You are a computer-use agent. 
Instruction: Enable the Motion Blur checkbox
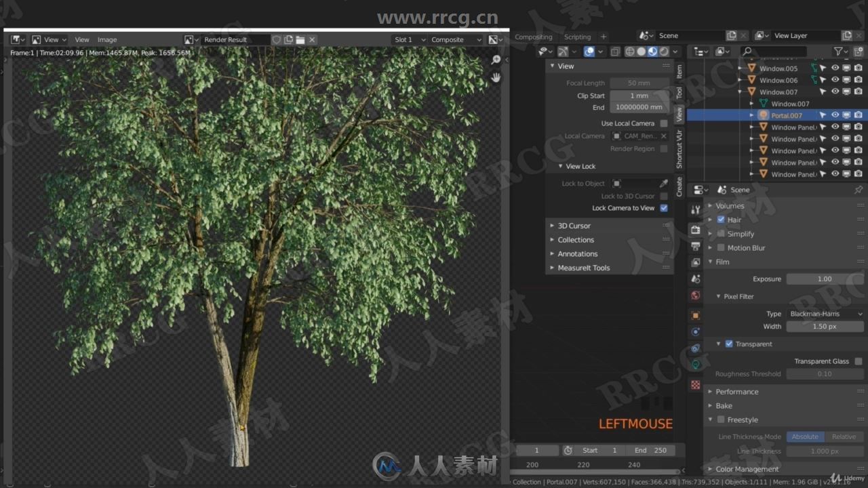coord(721,248)
